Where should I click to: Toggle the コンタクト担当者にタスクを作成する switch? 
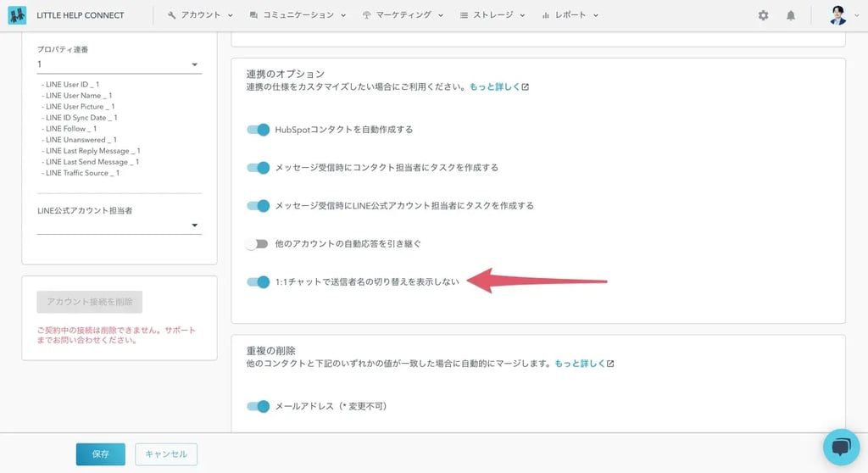click(x=258, y=168)
